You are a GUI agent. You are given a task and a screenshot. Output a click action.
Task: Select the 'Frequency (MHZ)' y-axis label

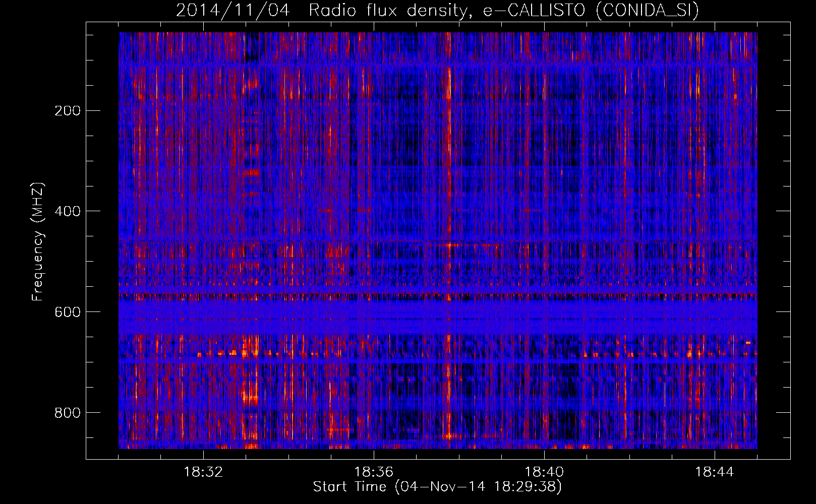tap(37, 242)
